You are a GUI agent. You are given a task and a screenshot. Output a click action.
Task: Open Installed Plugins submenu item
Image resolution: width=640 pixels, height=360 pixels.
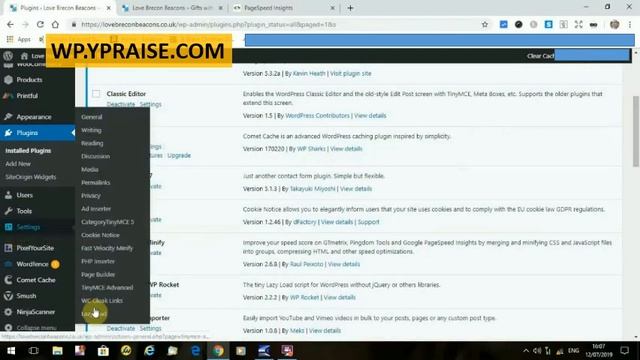point(28,151)
